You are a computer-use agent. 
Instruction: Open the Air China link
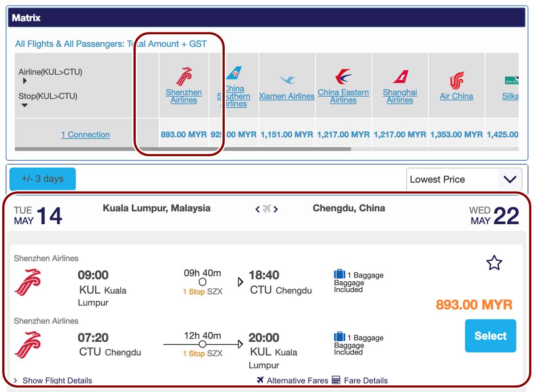pos(457,96)
